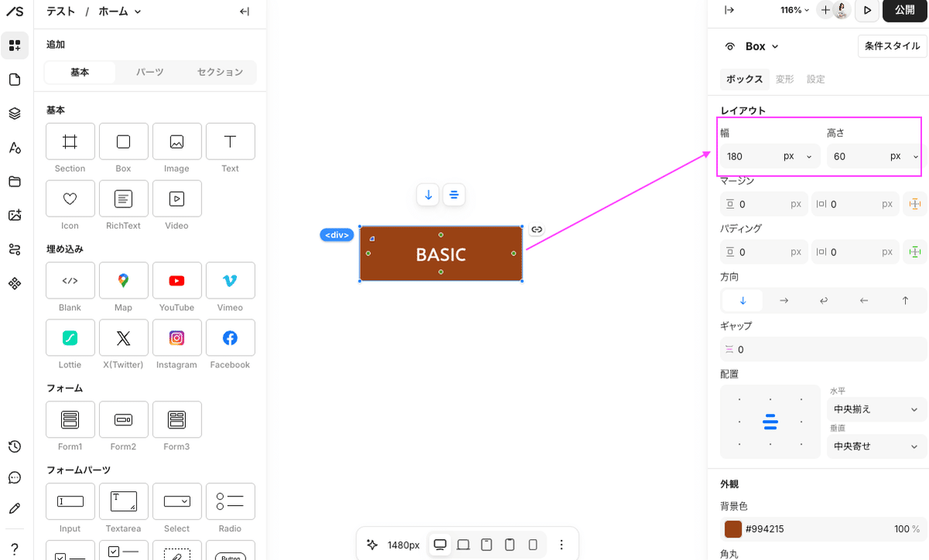This screenshot has width=929, height=560.
Task: Open the comments chat icon
Action: tap(15, 477)
